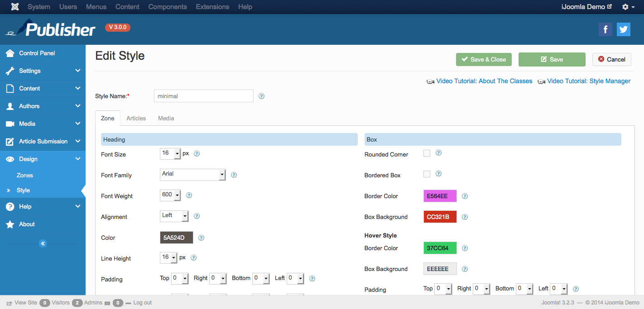Expand the Settings sidebar section chevron
This screenshot has height=309, width=644.
[x=78, y=71]
